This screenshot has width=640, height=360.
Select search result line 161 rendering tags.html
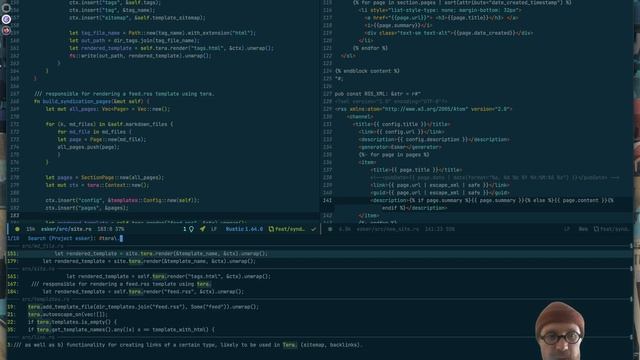coord(320,276)
